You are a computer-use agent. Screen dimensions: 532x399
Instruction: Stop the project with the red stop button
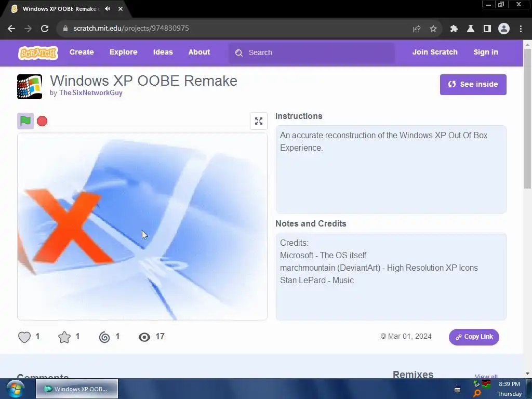[x=42, y=121]
